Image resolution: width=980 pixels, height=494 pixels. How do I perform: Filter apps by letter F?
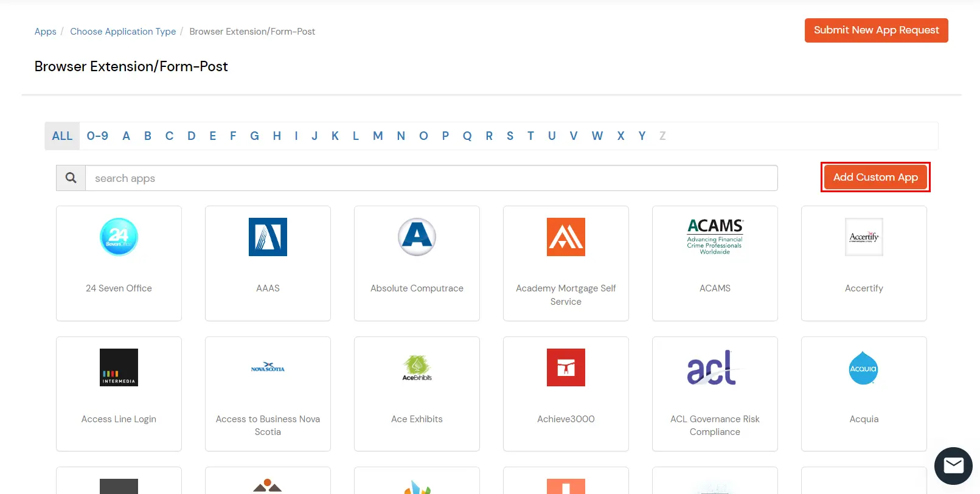[233, 136]
